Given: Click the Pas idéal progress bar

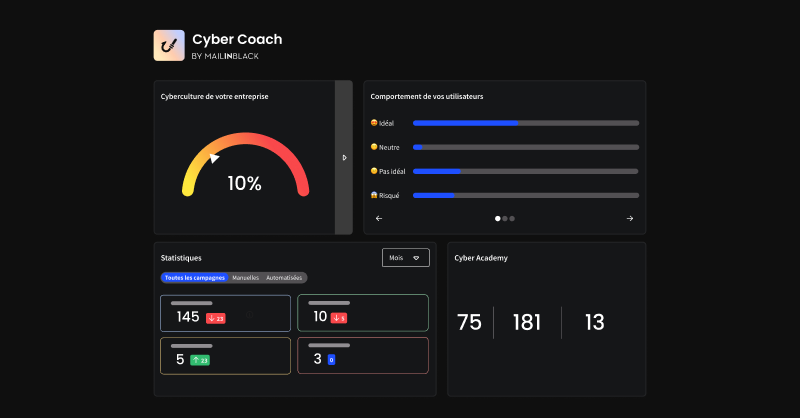Looking at the screenshot, I should click(526, 171).
